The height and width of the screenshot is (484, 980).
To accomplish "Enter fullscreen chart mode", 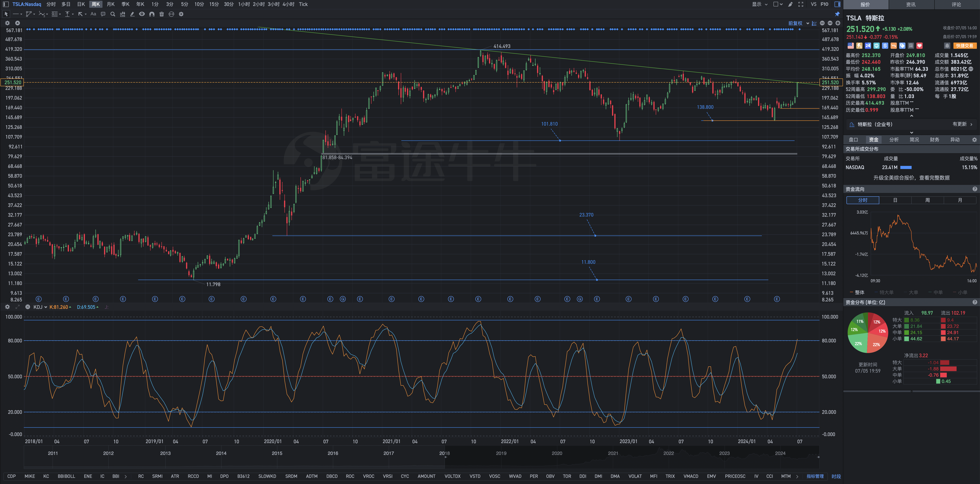I will coord(801,4).
